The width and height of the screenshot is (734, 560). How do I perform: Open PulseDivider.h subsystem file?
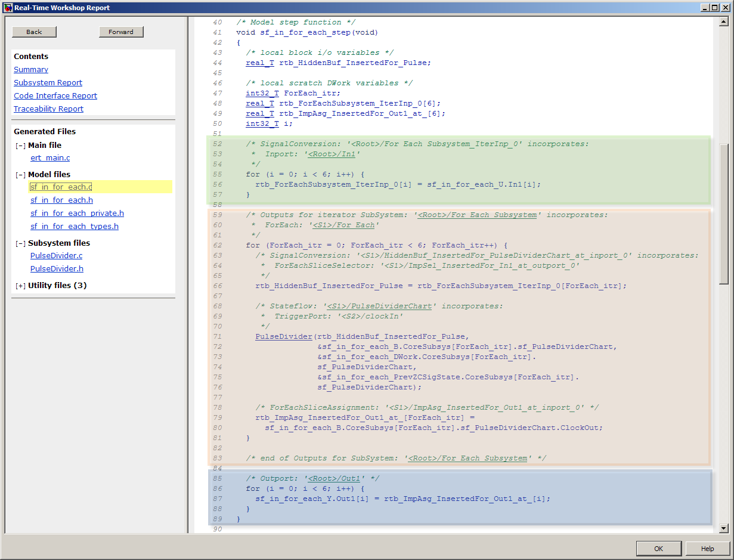(57, 269)
